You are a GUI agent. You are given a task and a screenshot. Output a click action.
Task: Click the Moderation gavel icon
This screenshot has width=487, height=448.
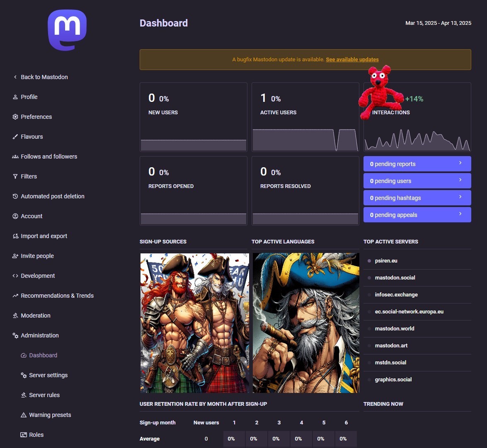[15, 315]
